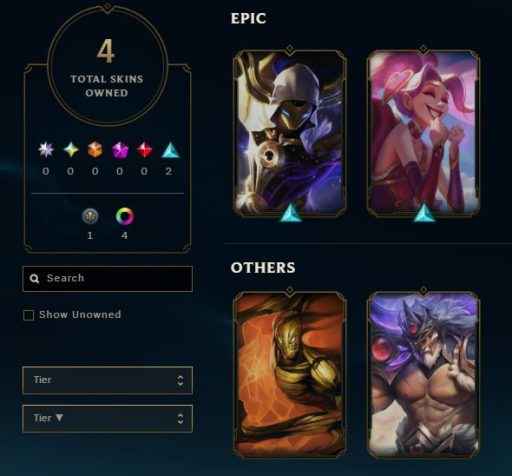
Task: Click the rainbow chroma ring icon
Action: pos(125,216)
